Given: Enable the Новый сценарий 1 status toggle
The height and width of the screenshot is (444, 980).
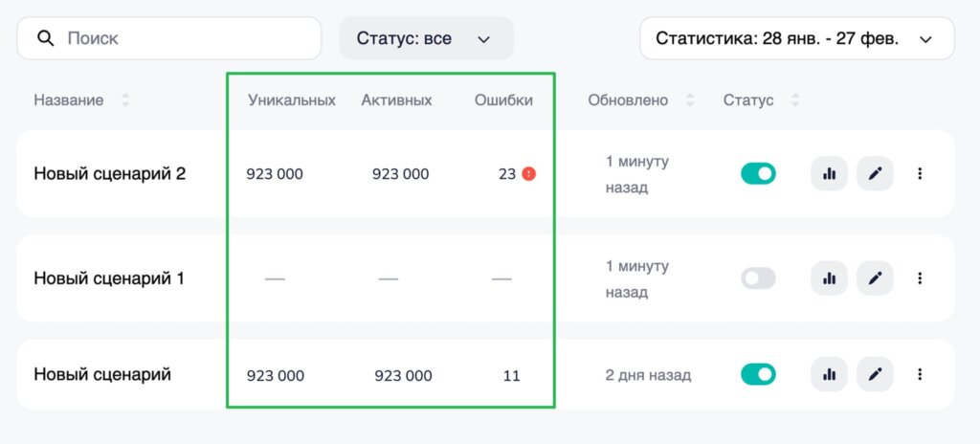Looking at the screenshot, I should pos(758,278).
